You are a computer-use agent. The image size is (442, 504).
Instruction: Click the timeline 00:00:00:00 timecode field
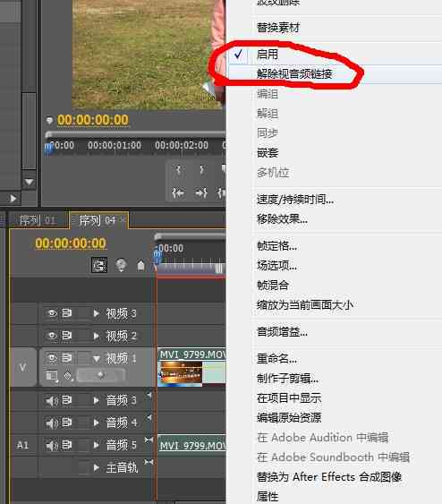point(71,243)
